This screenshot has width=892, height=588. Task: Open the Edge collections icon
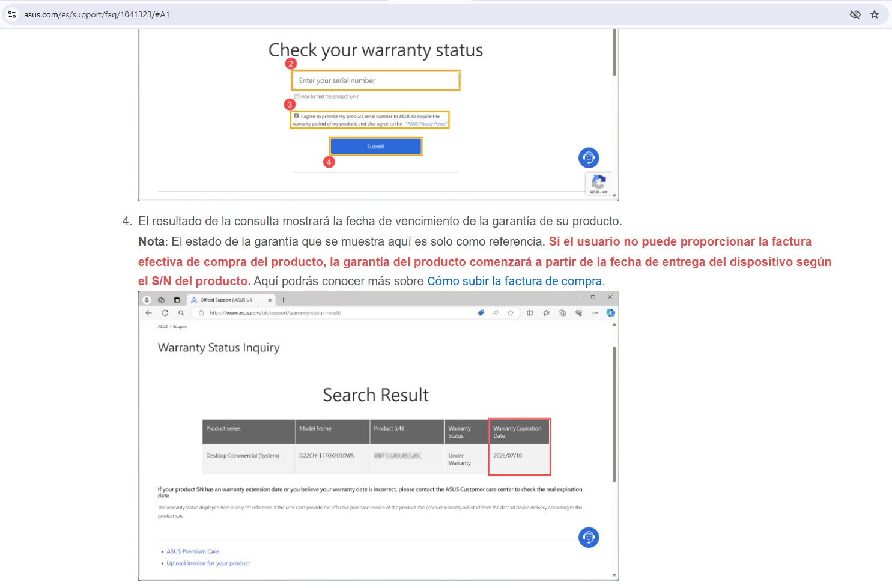(562, 313)
